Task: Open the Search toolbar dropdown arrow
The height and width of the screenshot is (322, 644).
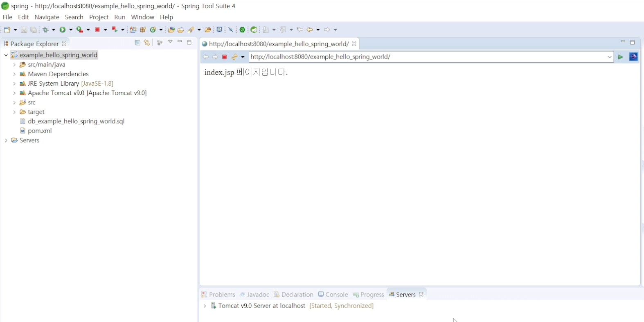Action: [x=199, y=30]
